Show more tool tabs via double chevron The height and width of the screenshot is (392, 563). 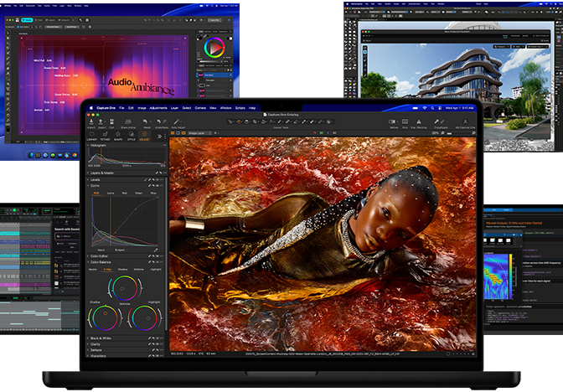coord(159,136)
